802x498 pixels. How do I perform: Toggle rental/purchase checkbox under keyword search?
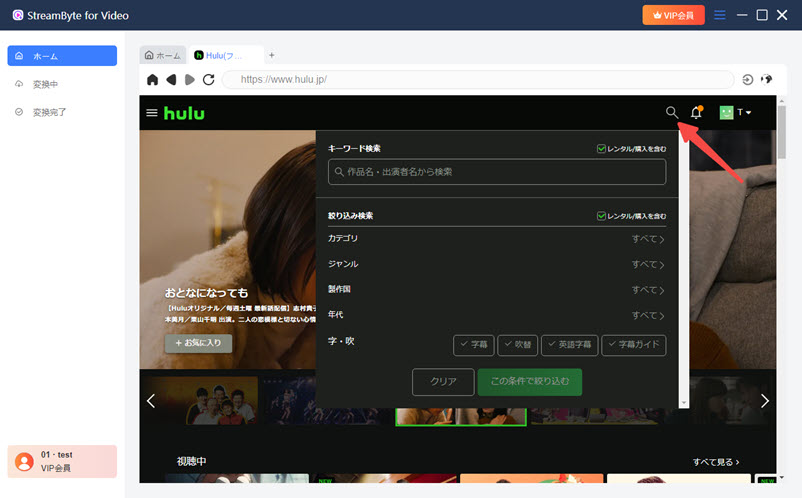[602, 149]
